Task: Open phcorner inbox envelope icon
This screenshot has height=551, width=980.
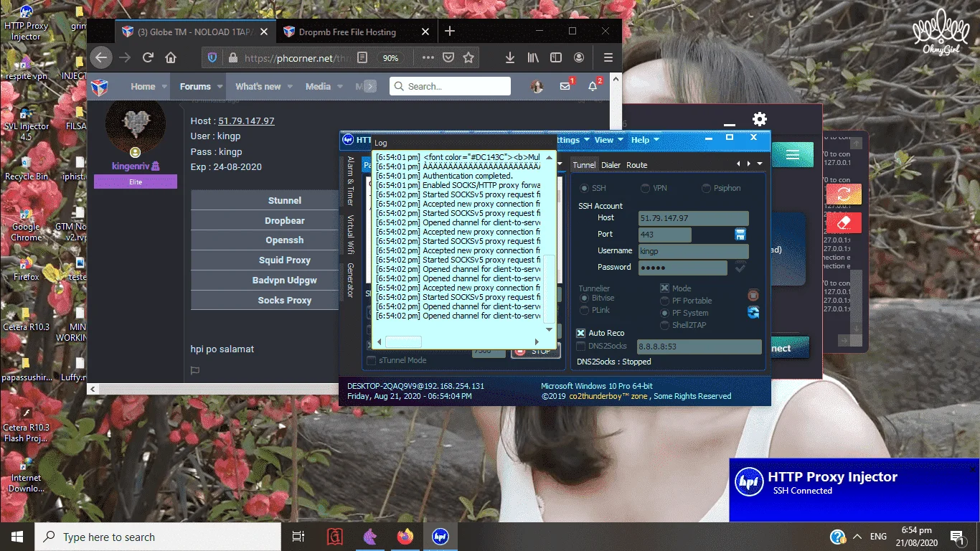Action: tap(565, 86)
